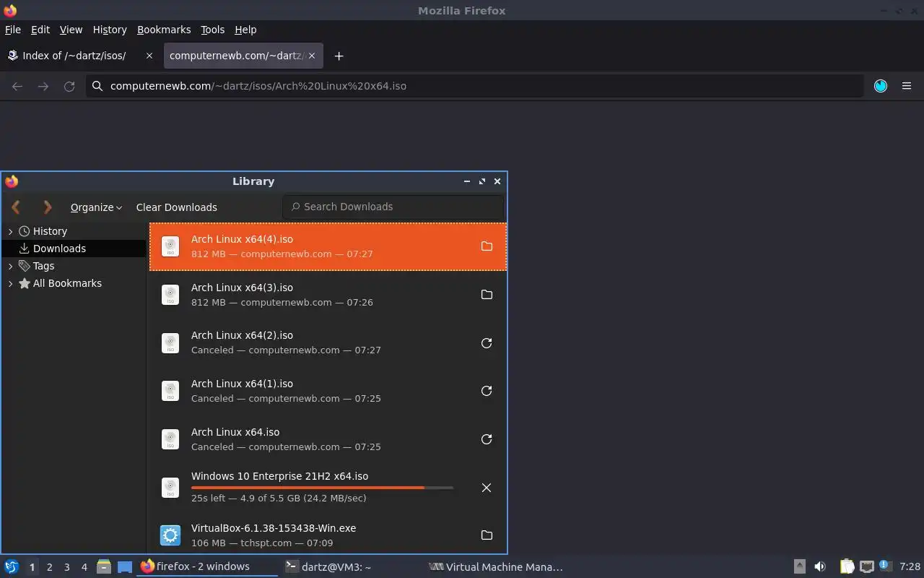The width and height of the screenshot is (924, 578).
Task: Close the 'Index of /~dartz/isos/' tab
Action: coord(149,56)
